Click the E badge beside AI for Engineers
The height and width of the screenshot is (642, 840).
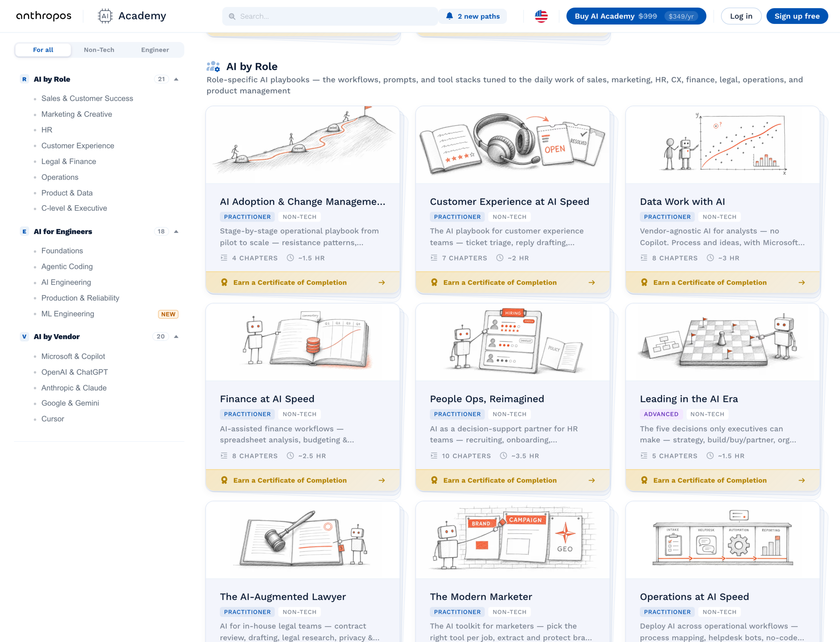click(x=25, y=232)
